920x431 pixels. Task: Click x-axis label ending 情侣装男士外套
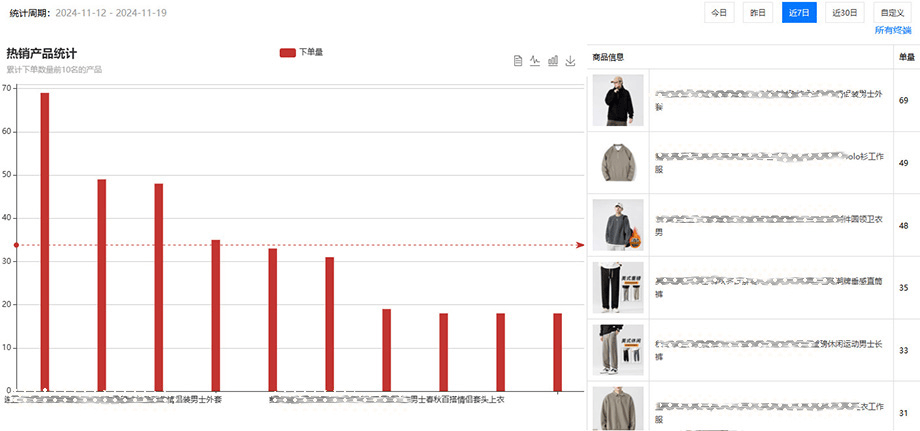point(113,400)
